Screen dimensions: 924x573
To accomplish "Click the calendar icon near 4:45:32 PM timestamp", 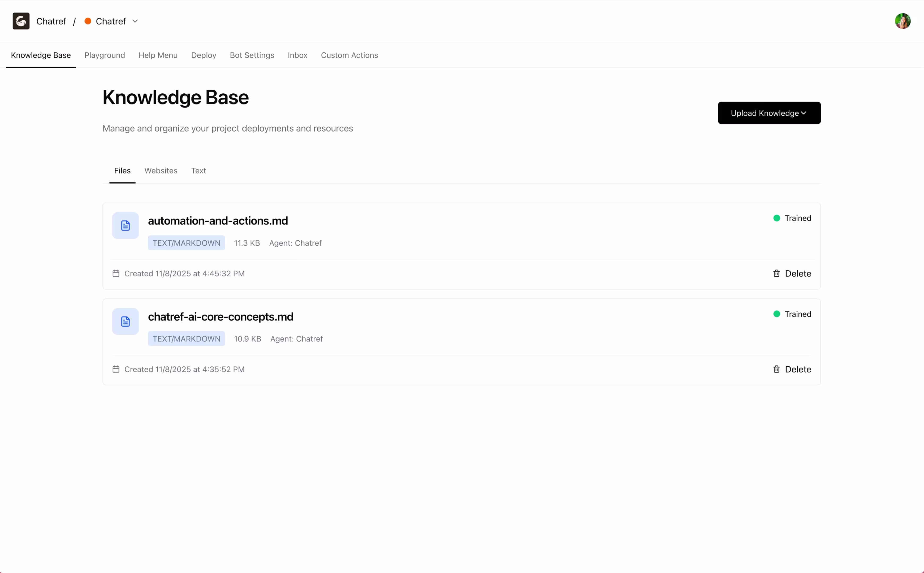I will point(116,273).
